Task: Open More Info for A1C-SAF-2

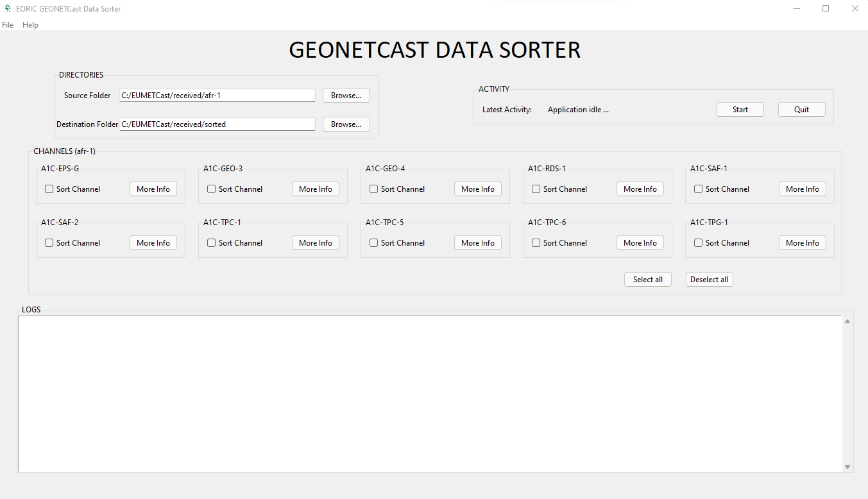Action: [x=153, y=243]
